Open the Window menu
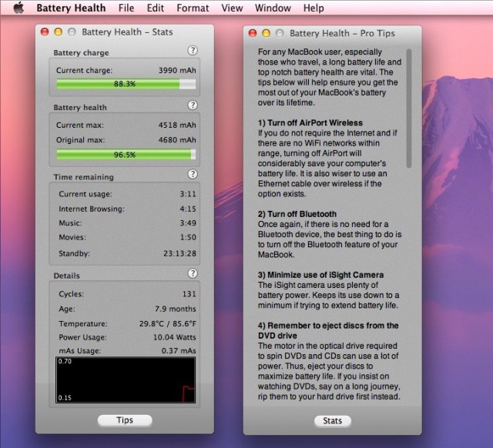The image size is (493, 448). [273, 8]
